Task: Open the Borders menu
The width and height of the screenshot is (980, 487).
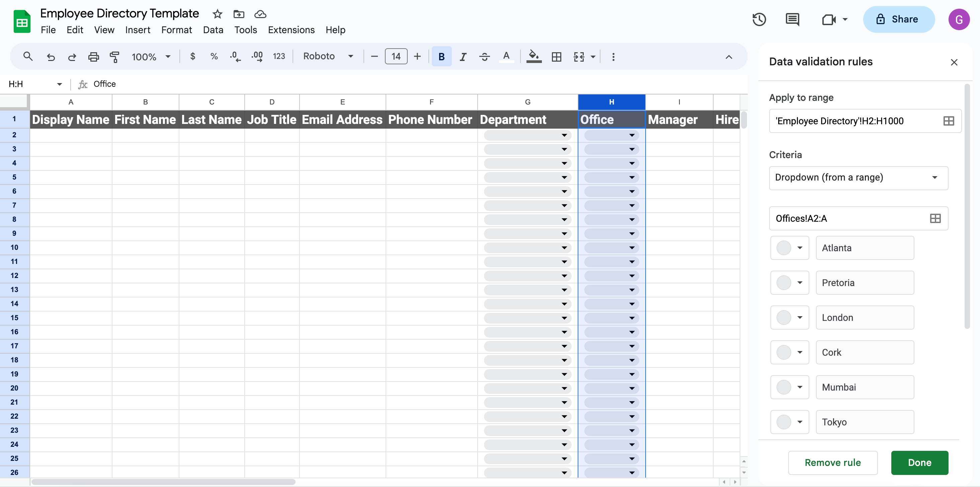Action: pos(556,56)
